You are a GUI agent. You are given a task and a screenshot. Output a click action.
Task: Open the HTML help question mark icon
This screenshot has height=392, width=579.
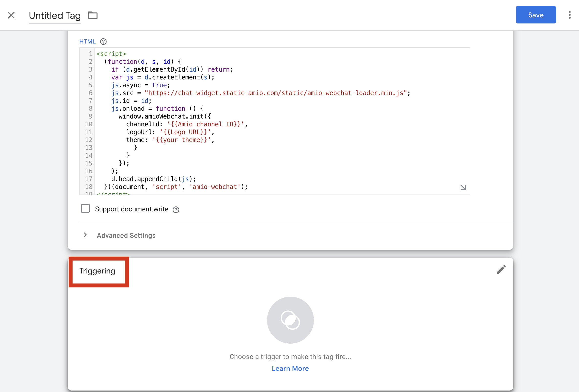point(103,42)
